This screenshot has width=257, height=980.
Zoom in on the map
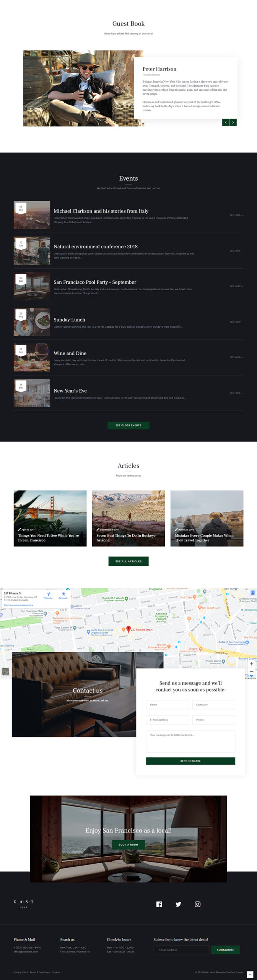tap(251, 663)
